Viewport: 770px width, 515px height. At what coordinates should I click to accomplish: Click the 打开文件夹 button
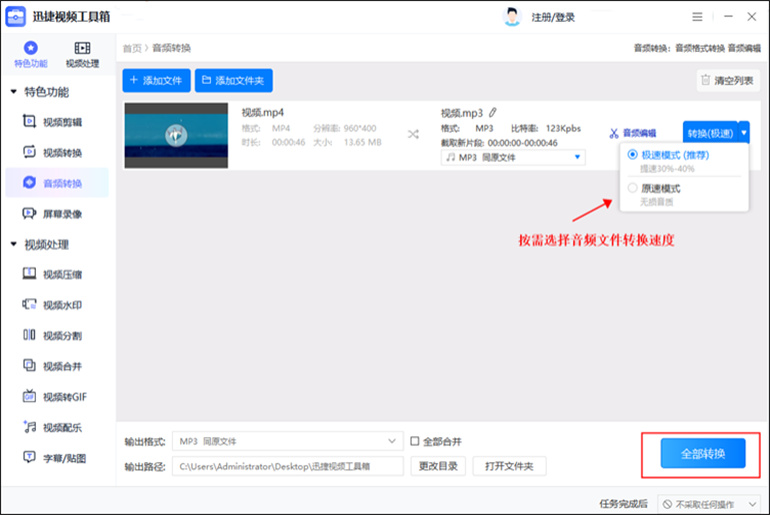(x=509, y=466)
